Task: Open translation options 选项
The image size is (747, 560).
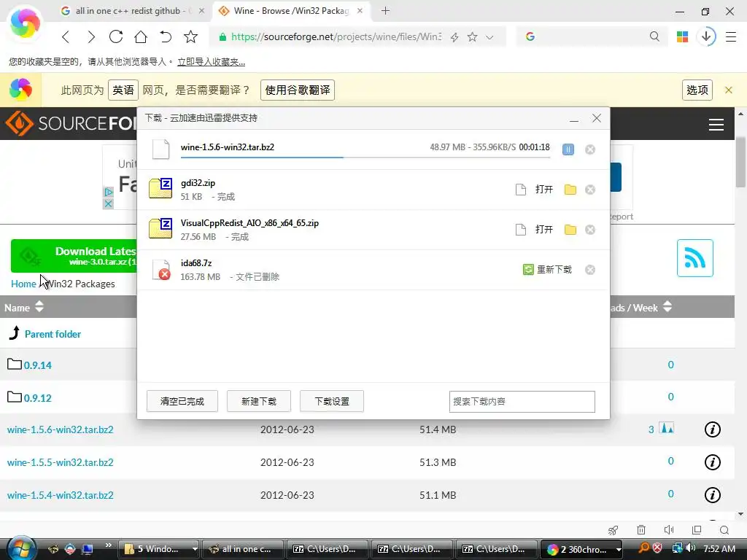Action: pos(697,90)
